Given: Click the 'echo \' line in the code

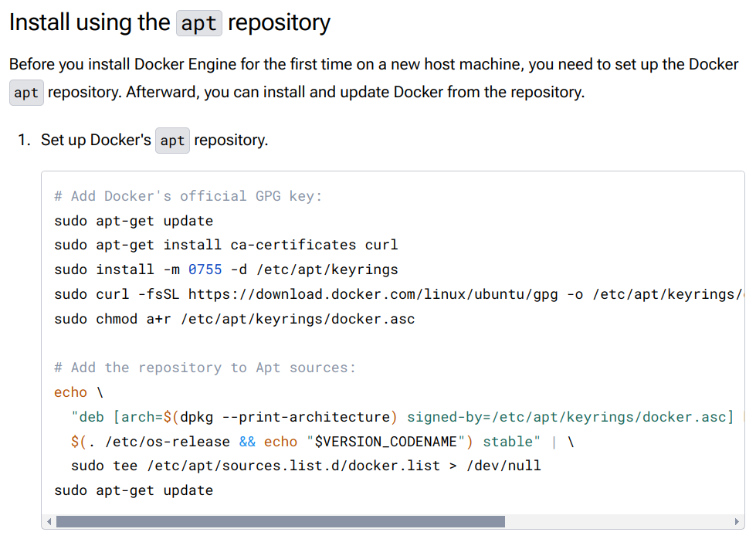Looking at the screenshot, I should (x=79, y=392).
